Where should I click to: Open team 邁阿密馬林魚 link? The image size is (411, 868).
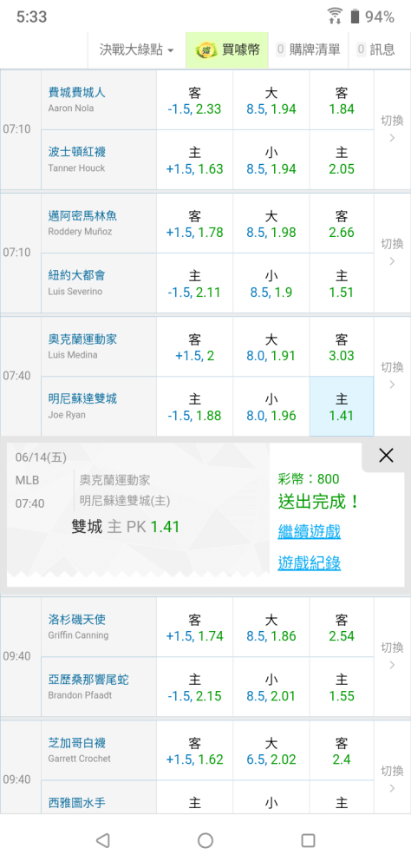pos(82,216)
